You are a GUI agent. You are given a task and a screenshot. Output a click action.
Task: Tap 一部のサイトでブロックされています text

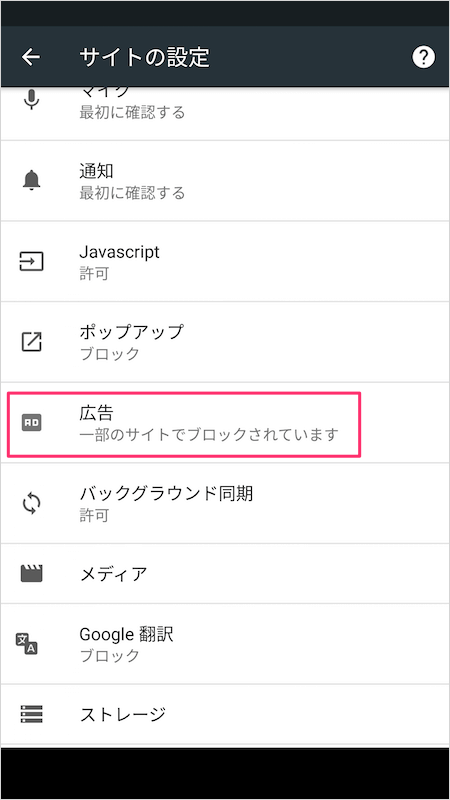click(209, 435)
